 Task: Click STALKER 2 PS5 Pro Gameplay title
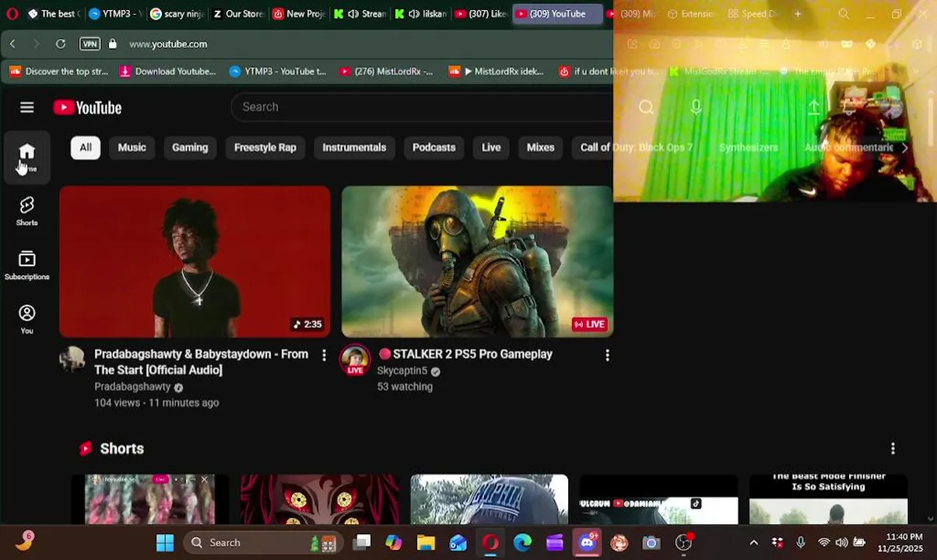tap(465, 354)
